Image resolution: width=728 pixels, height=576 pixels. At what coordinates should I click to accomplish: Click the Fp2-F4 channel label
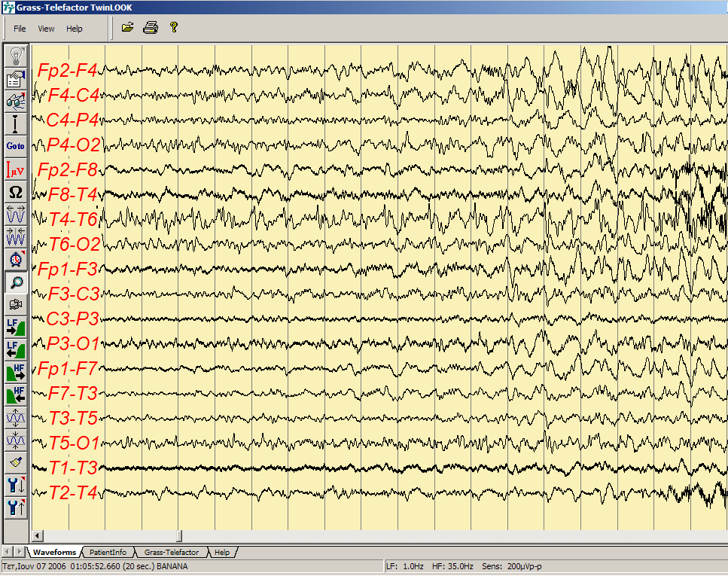click(68, 70)
